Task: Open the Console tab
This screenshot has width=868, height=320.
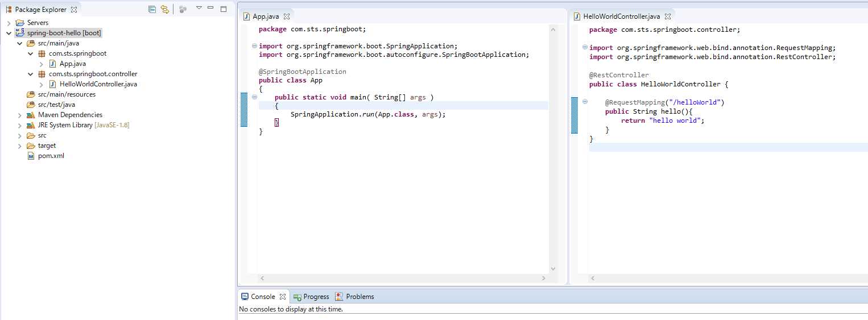Action: 263,297
